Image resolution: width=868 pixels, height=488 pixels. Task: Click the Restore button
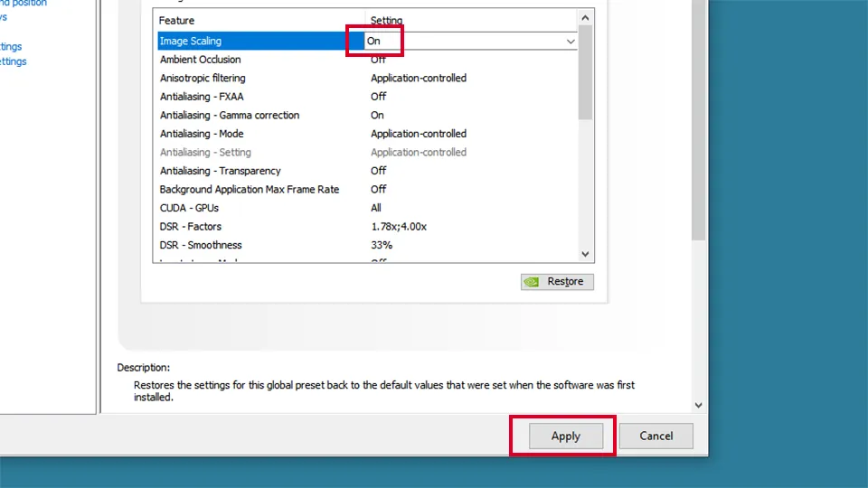click(x=557, y=282)
